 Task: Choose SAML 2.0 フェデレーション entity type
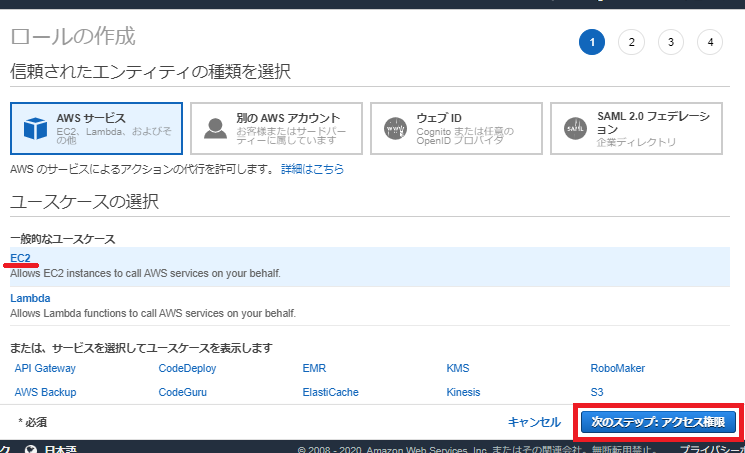[637, 128]
